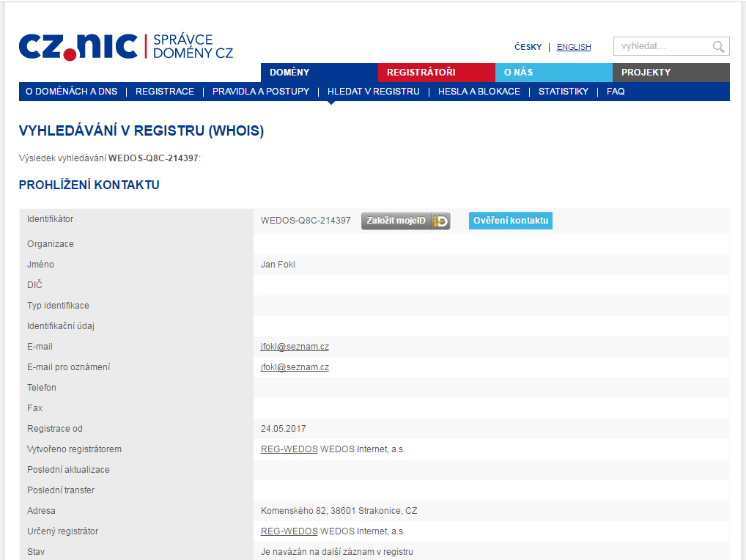Open the STATISTIKY page
Screen dimensions: 746x560
click(564, 92)
